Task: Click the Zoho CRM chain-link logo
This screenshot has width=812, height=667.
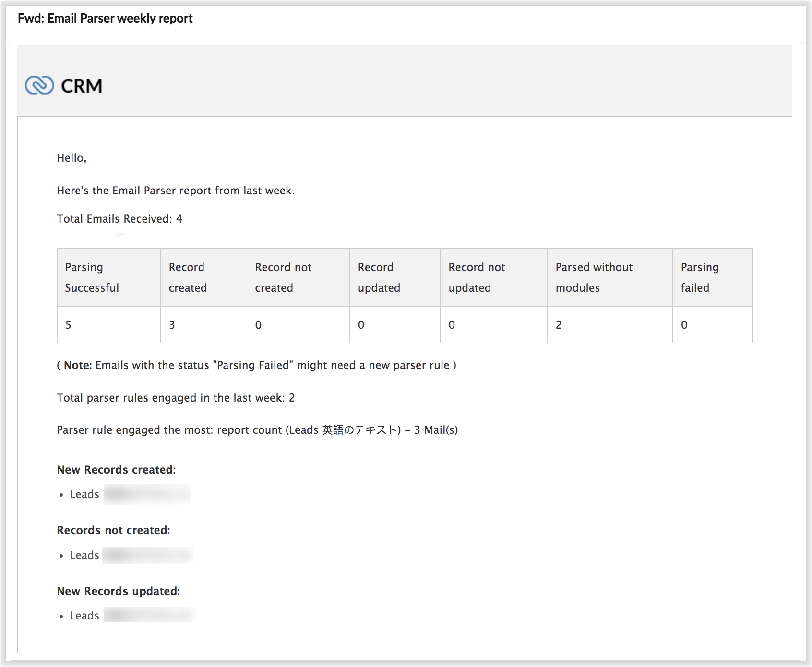Action: [39, 85]
